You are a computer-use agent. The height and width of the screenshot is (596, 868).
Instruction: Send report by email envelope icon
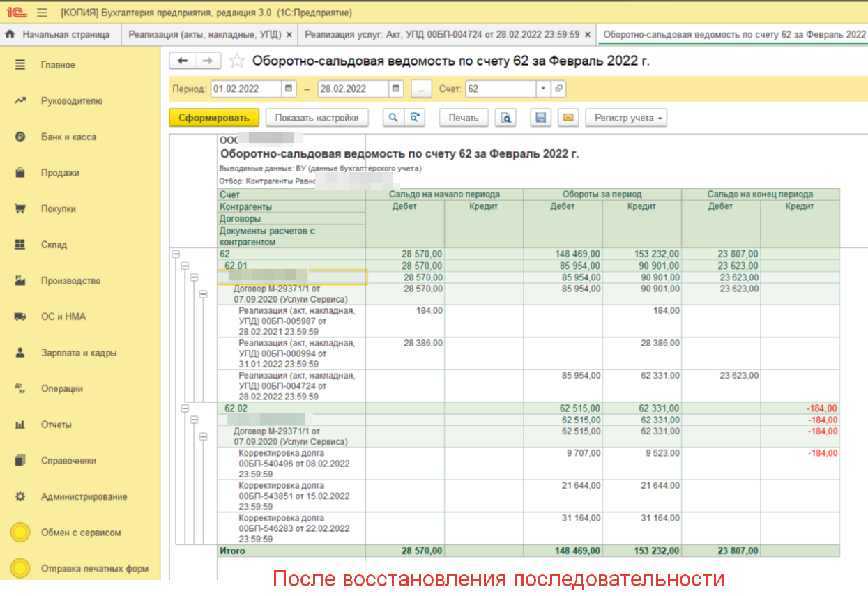tap(568, 118)
